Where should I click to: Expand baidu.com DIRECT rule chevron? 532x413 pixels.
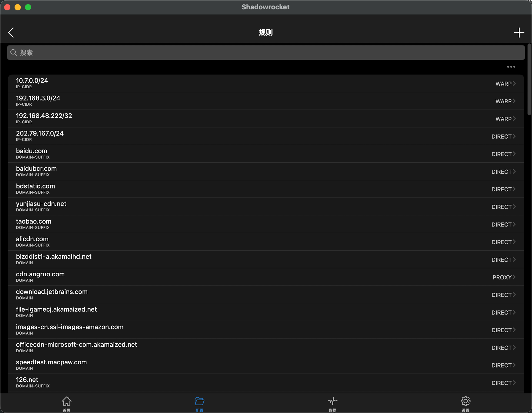coord(514,154)
